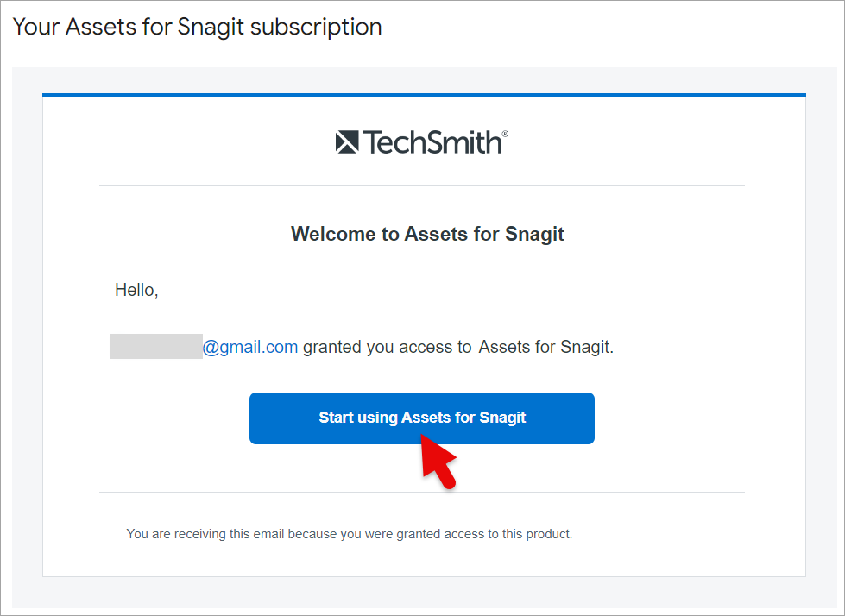Click the Hello greeting text
Screen dimensions: 845x616
pyautogui.click(x=136, y=290)
